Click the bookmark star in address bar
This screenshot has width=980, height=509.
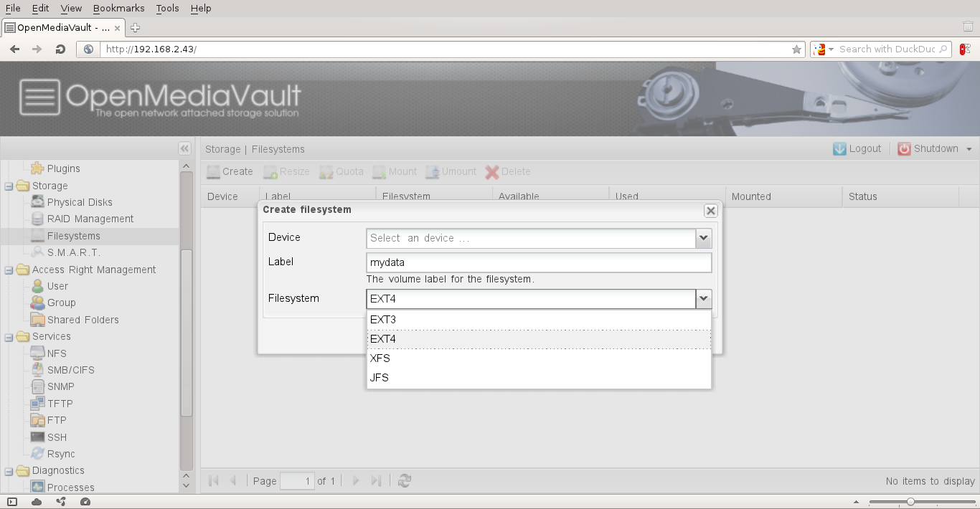click(796, 49)
